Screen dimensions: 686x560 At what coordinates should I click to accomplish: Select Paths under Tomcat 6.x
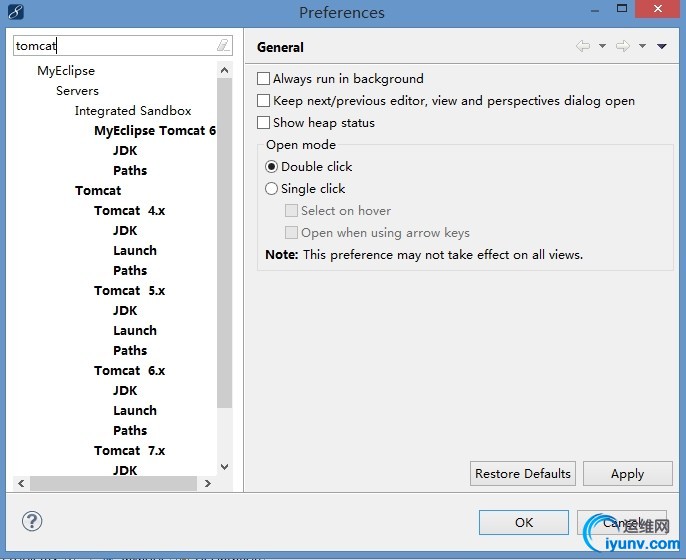tap(130, 431)
